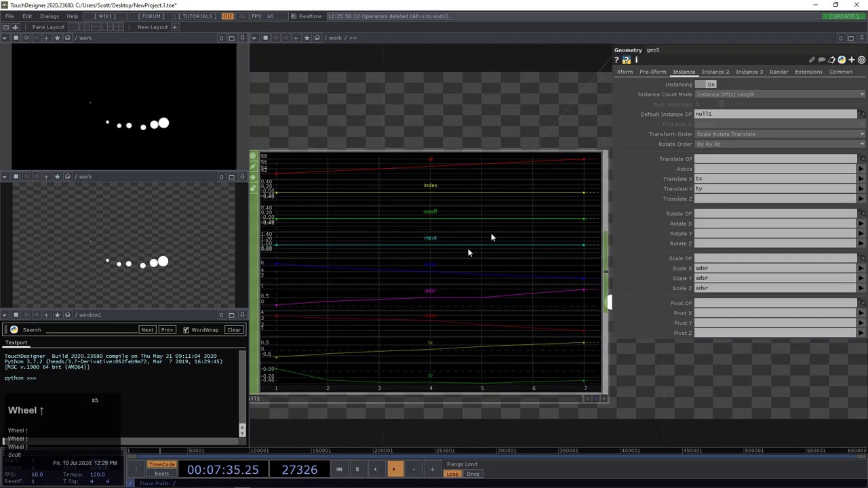
Task: Pause timeline playback
Action: [357, 469]
